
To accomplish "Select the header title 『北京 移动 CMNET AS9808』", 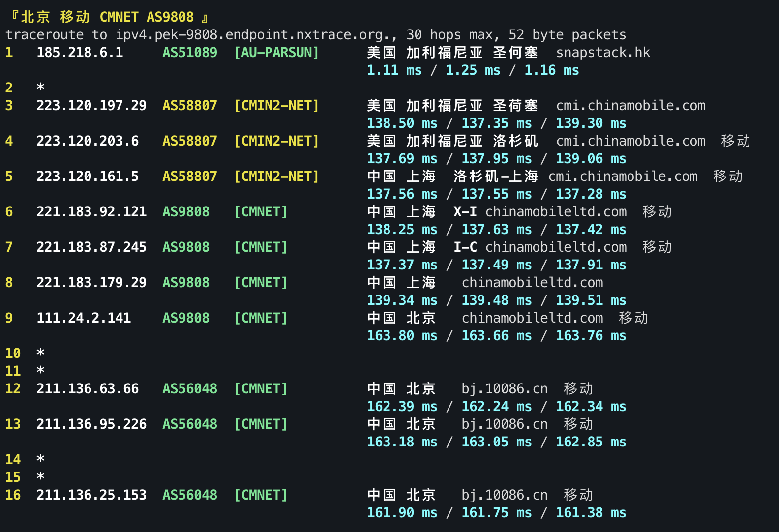I will point(111,17).
